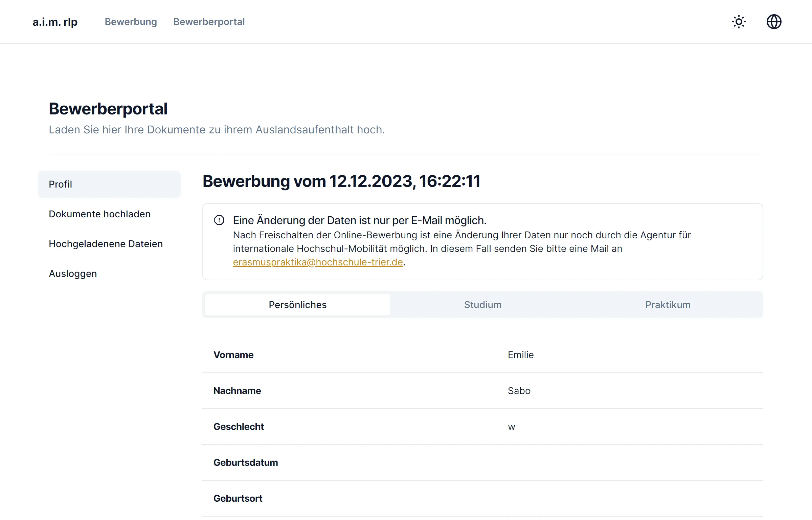Toggle light/dark mode with the sun icon
This screenshot has width=812, height=520.
[739, 22]
